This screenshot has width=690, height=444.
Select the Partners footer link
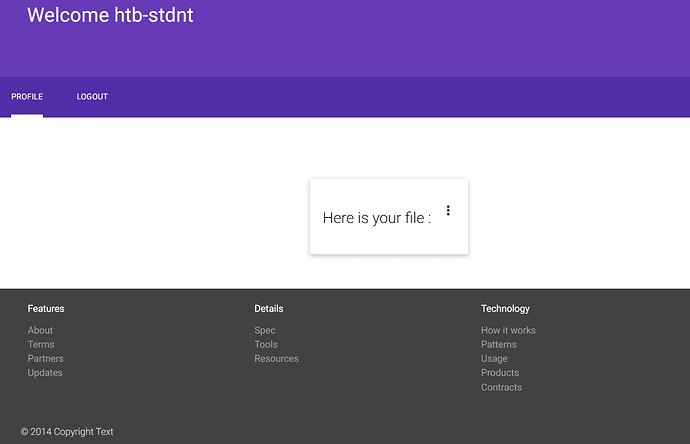pyautogui.click(x=45, y=358)
